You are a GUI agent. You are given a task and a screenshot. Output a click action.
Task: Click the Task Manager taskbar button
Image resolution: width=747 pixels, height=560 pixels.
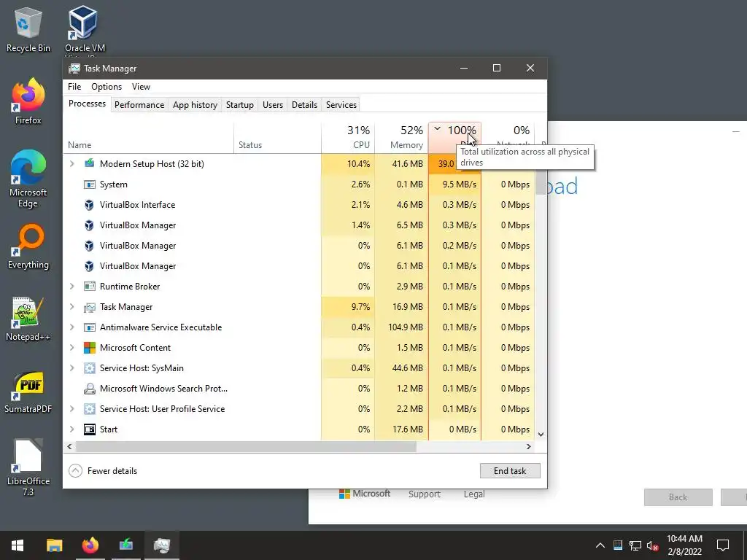click(x=162, y=545)
